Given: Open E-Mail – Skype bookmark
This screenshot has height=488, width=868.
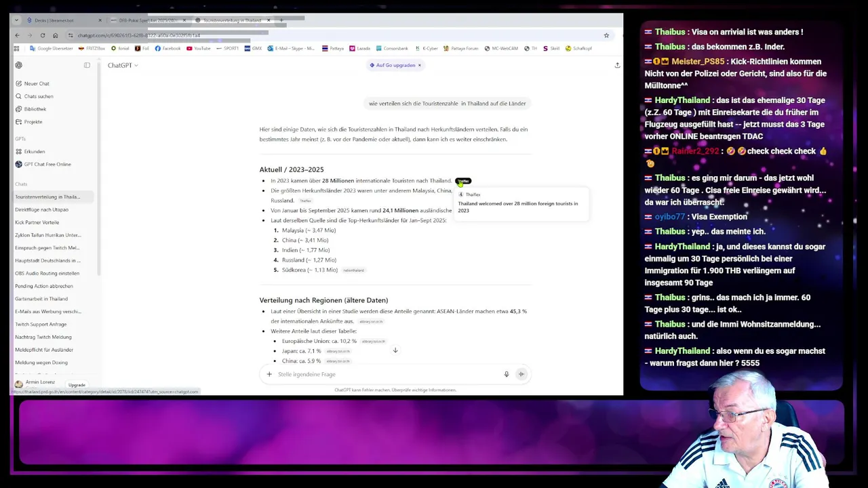Looking at the screenshot, I should click(291, 48).
